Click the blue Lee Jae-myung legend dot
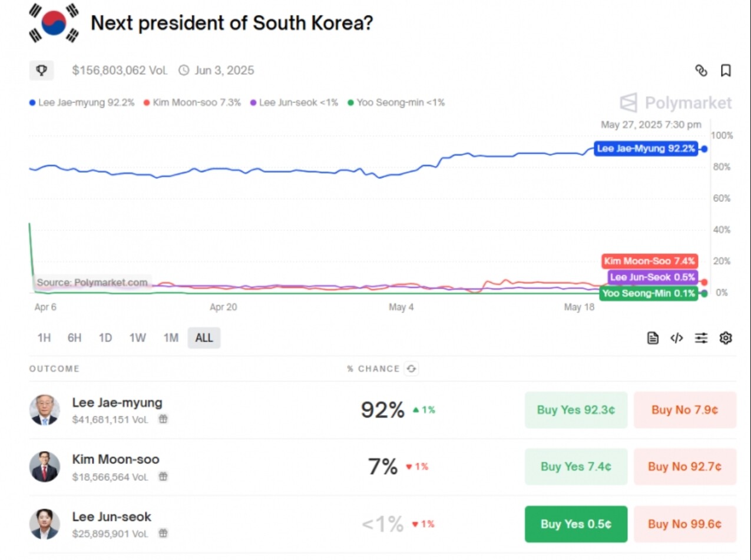This screenshot has width=751, height=560. (x=32, y=102)
